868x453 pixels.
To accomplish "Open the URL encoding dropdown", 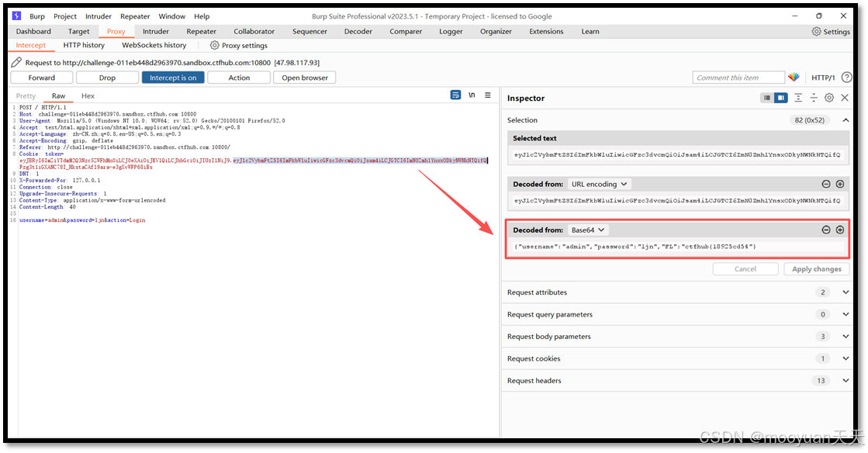I will 600,184.
